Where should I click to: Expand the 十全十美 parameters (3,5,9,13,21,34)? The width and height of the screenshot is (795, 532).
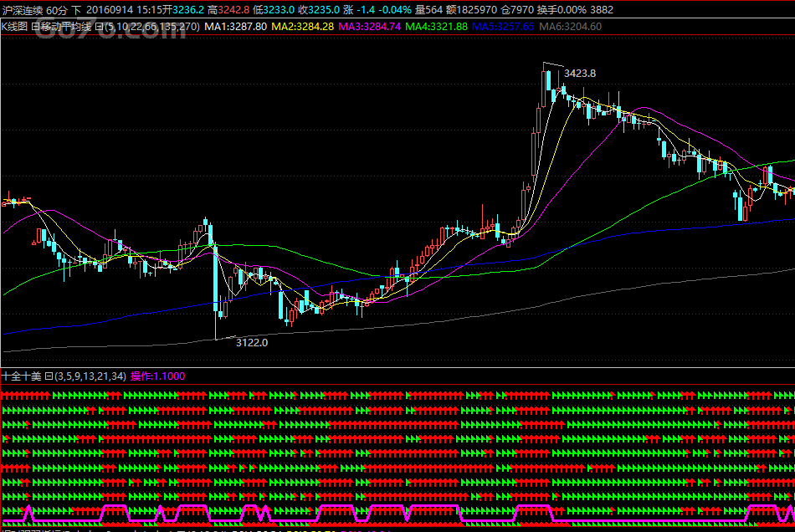90,376
